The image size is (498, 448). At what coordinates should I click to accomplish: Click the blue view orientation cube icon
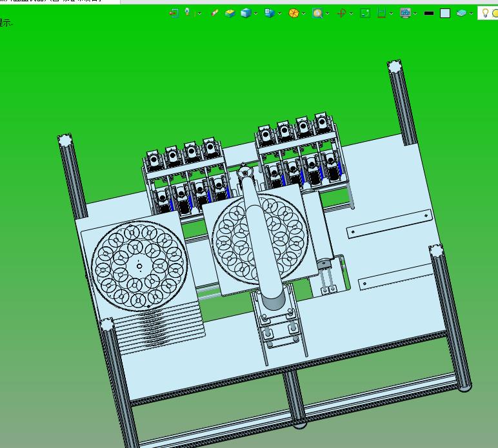coord(270,13)
